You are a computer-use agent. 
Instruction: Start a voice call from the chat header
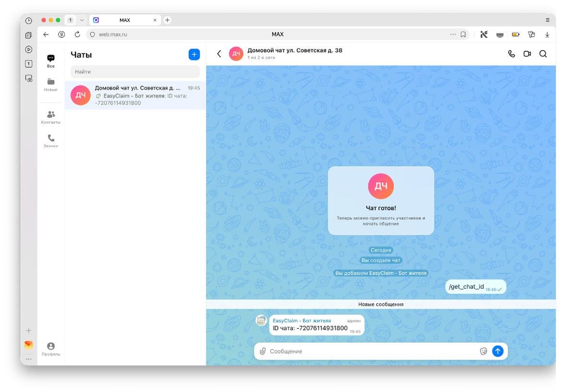(511, 54)
